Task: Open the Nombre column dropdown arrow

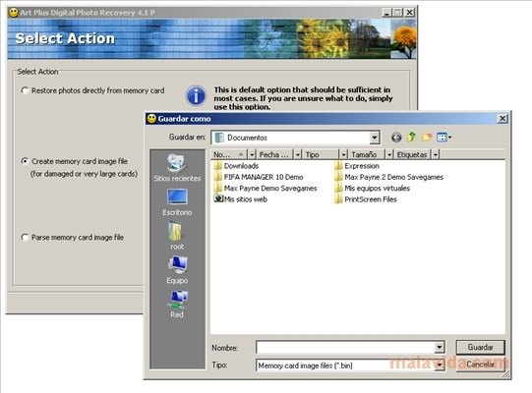Action: pos(252,154)
